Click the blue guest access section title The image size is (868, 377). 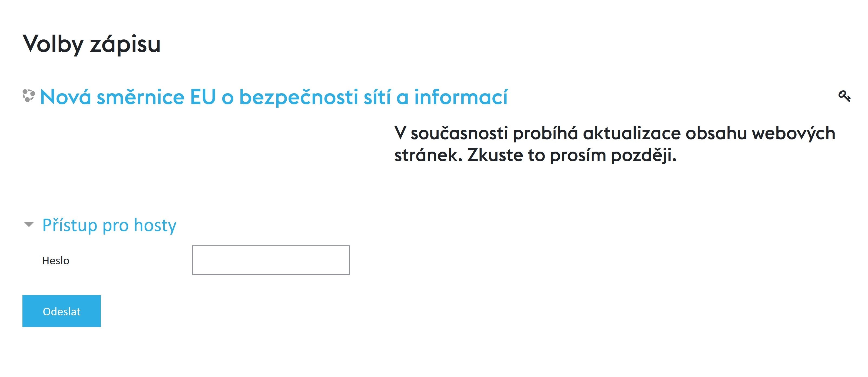pyautogui.click(x=109, y=225)
